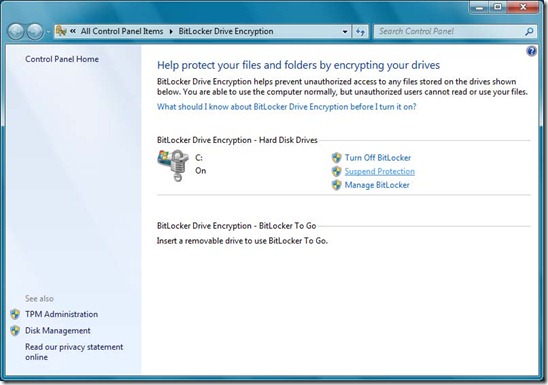
Task: Select BitLocker Drive Encryption breadcrumb
Action: [226, 31]
